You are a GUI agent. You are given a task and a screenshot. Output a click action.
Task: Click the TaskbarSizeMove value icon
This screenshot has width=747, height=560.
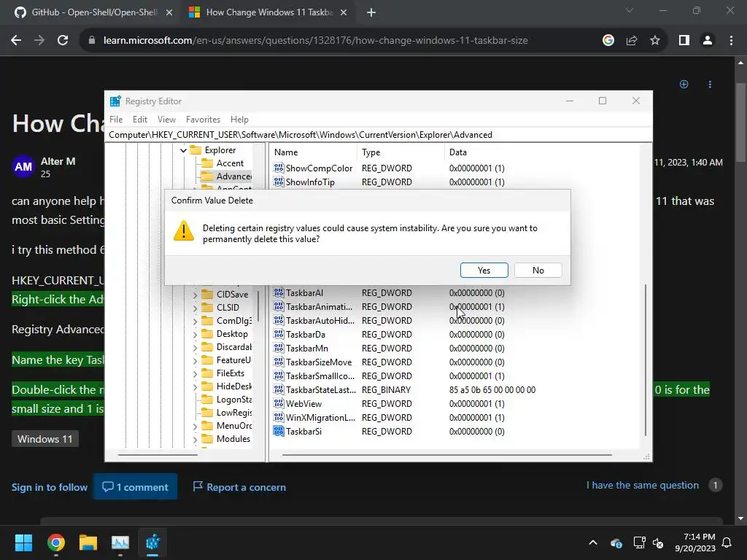[279, 362]
